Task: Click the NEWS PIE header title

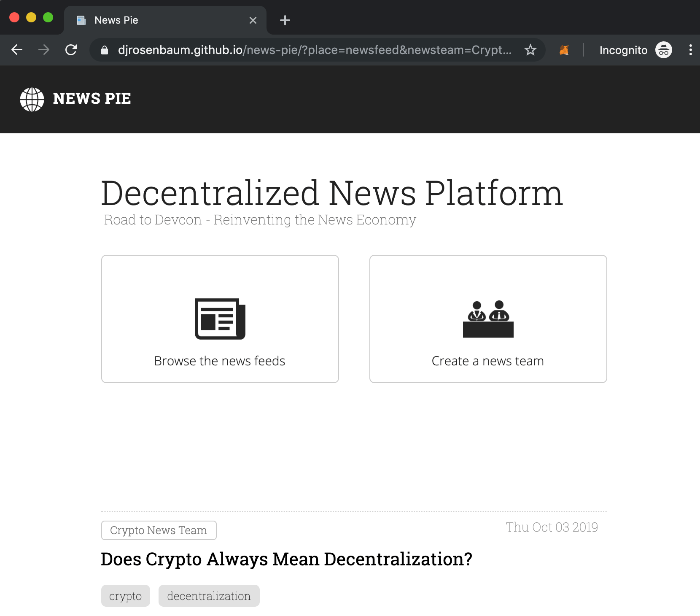Action: tap(92, 99)
